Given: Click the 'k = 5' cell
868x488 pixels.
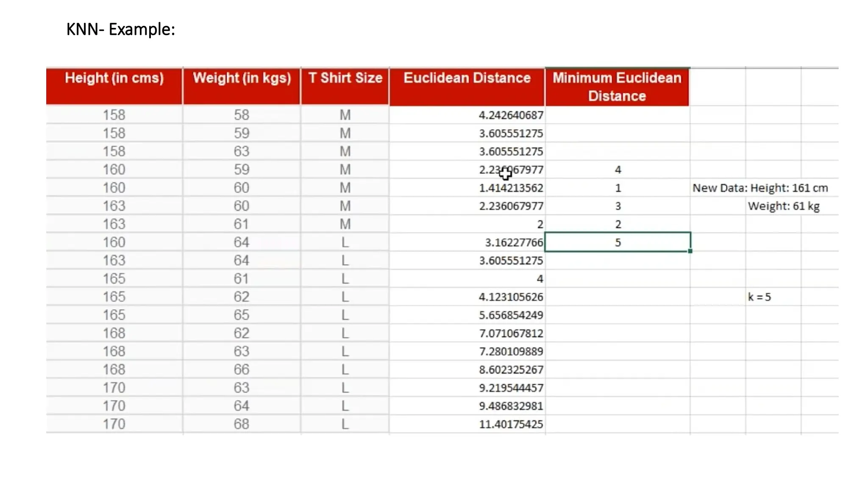Looking at the screenshot, I should (759, 297).
